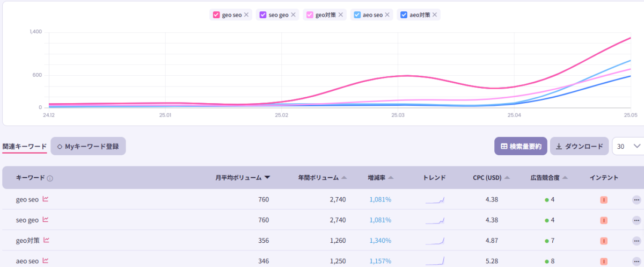
Task: Click the trend sparkline for aeo seo
Action: pyautogui.click(x=435, y=261)
